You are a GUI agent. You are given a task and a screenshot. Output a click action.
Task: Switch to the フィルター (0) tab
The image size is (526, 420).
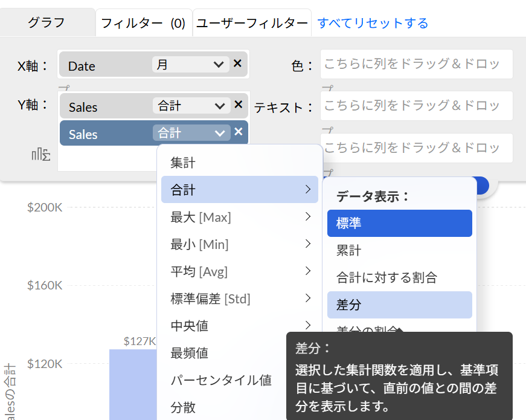[143, 24]
